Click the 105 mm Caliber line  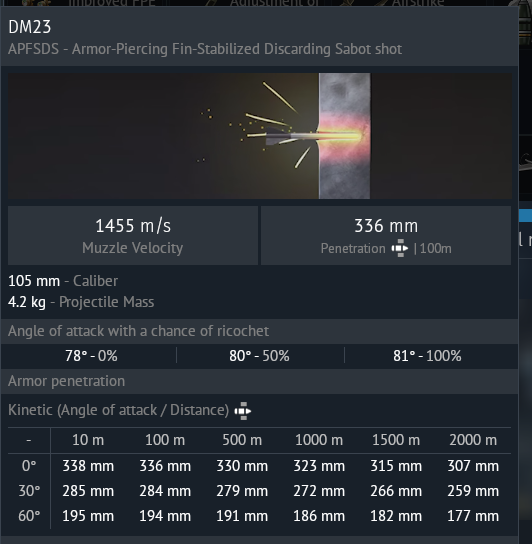coord(63,281)
